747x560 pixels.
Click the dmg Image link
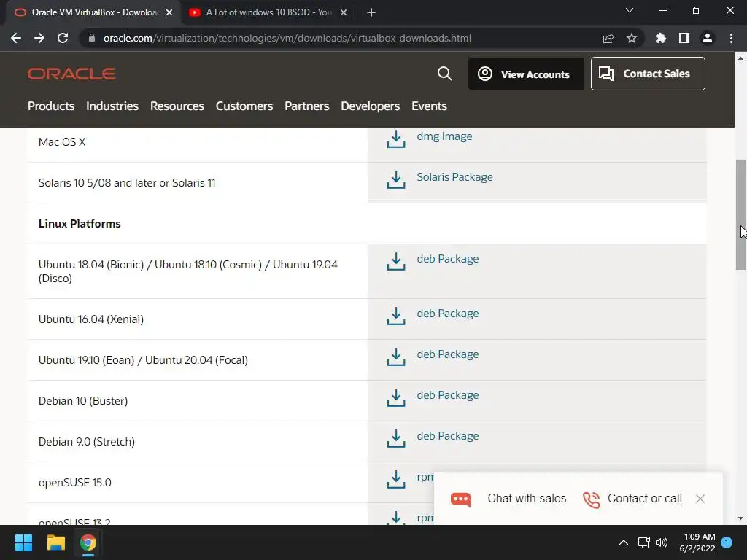(x=444, y=136)
